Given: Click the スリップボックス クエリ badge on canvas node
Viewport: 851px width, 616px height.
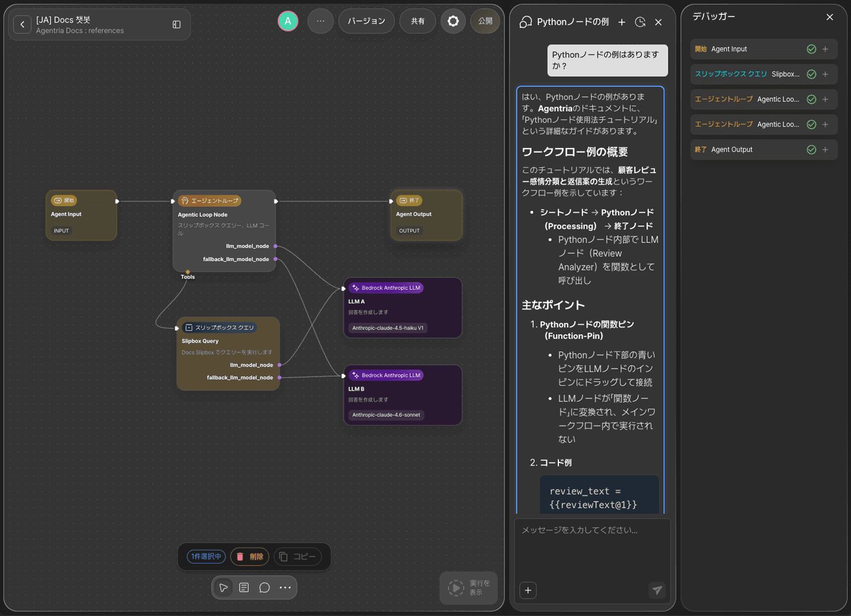Looking at the screenshot, I should coord(220,327).
